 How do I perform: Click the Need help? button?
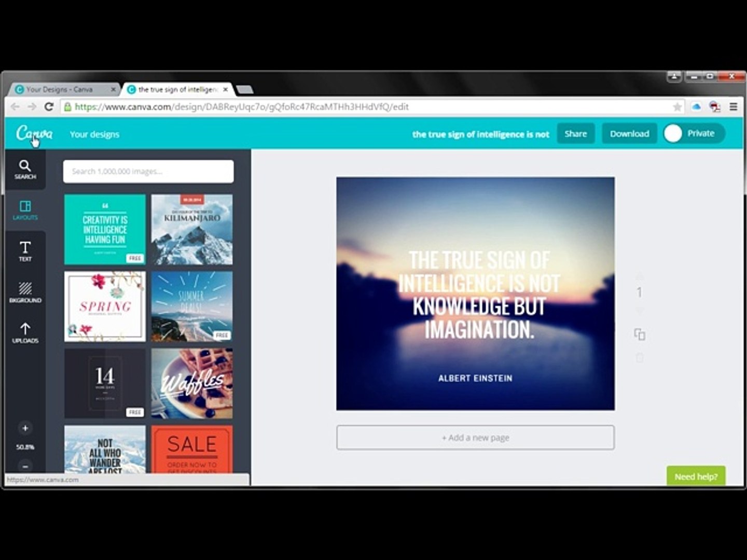pos(696,476)
